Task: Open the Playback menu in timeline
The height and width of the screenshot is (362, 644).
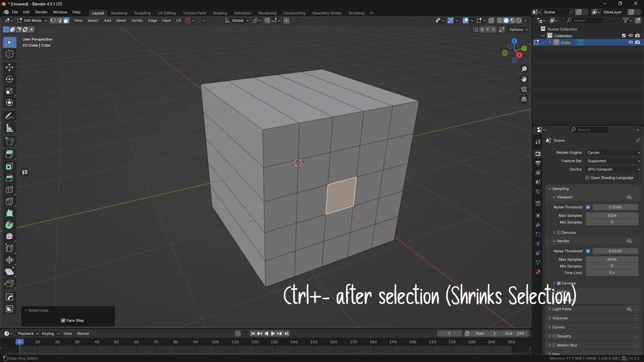Action: 27,333
